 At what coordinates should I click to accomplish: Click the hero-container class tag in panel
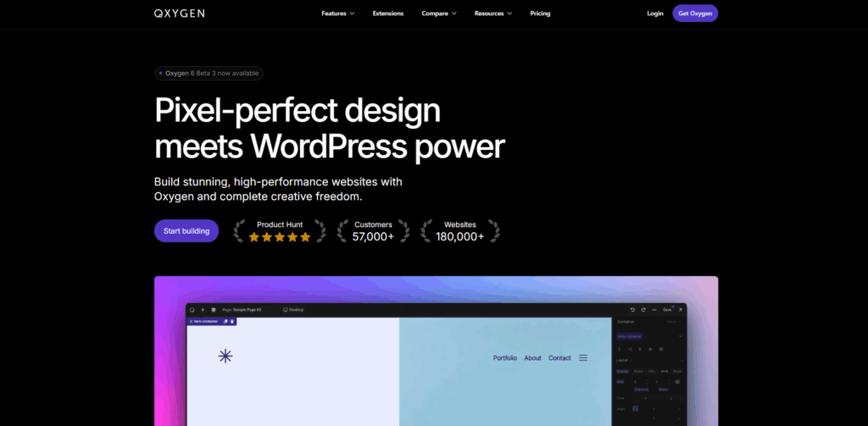(630, 336)
